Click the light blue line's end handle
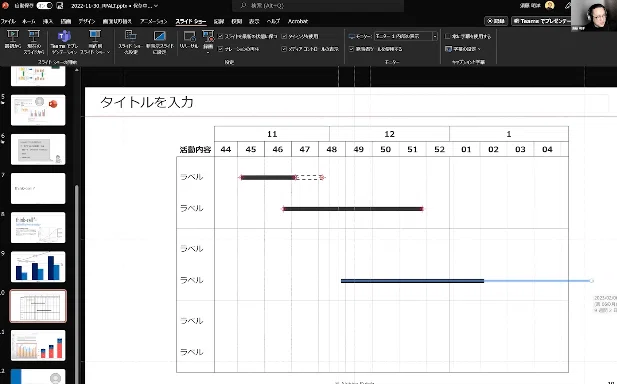 (x=591, y=281)
